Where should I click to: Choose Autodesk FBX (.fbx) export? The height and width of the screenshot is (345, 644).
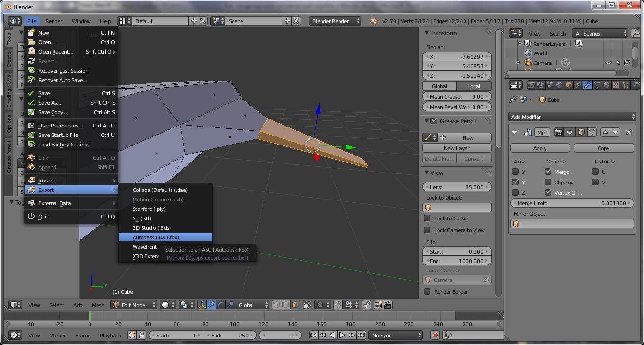(165, 237)
